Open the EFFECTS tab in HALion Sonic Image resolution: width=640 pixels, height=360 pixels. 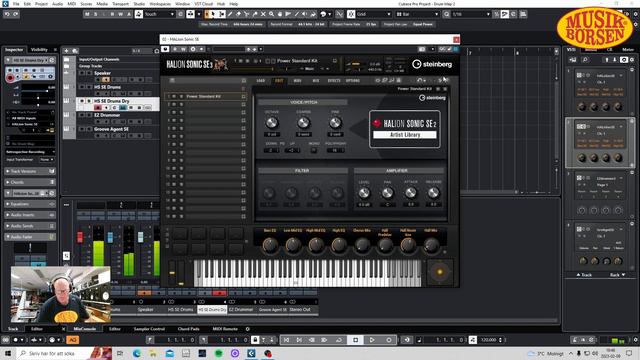[x=334, y=80]
